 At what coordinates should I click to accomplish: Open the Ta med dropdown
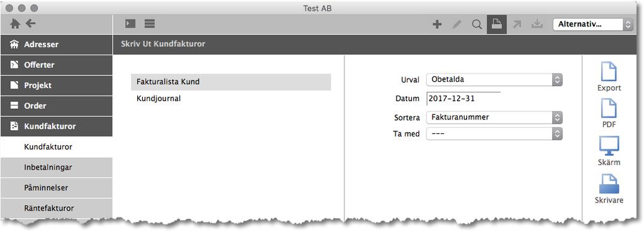click(x=494, y=134)
